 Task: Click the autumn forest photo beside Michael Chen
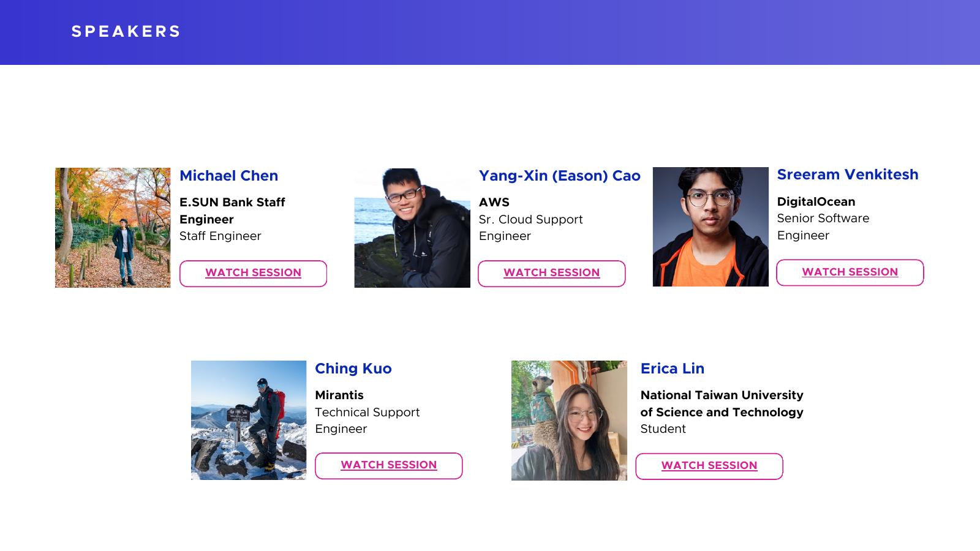click(x=113, y=227)
